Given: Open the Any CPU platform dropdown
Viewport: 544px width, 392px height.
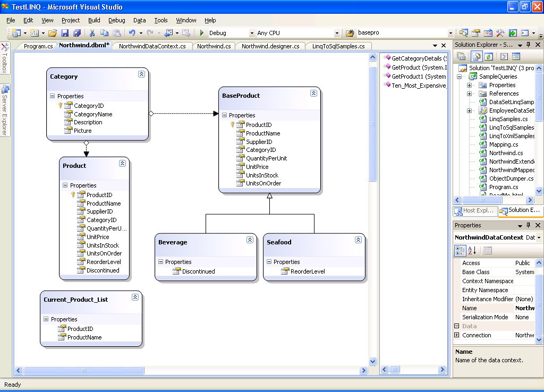Looking at the screenshot, I should click(336, 33).
